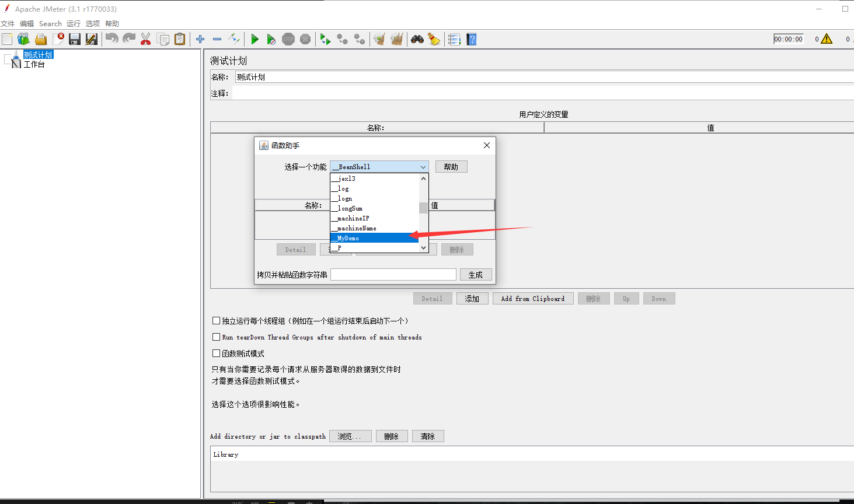Start all remote engines
This screenshot has width=854, height=504.
[325, 39]
